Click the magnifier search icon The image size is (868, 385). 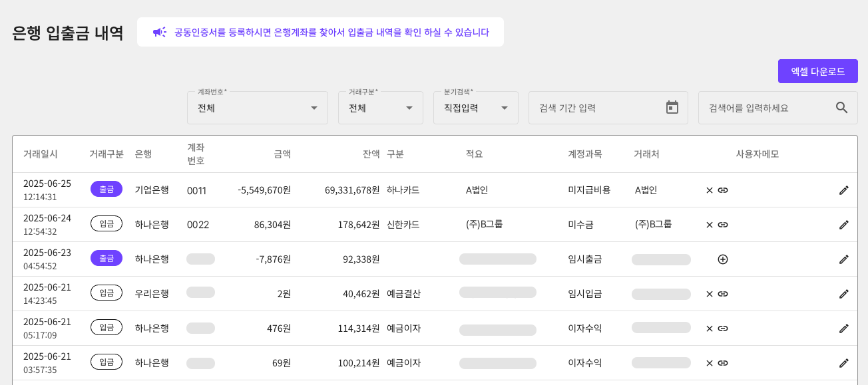tap(842, 108)
